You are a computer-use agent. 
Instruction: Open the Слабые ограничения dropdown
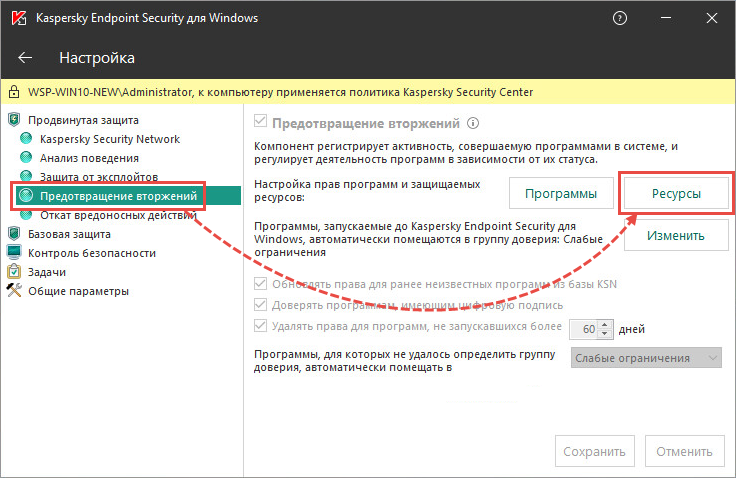tap(646, 358)
